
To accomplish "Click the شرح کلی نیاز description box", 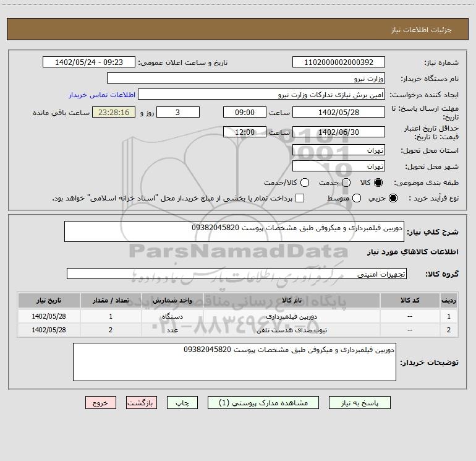I will point(234,231).
